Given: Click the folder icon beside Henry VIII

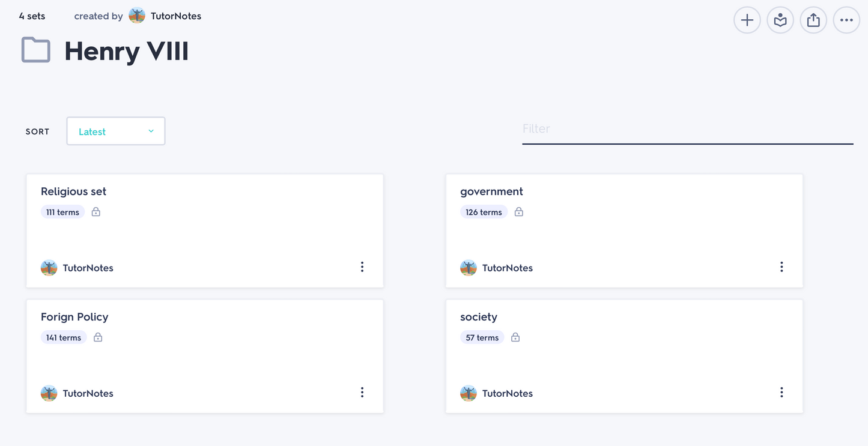Looking at the screenshot, I should 36,50.
